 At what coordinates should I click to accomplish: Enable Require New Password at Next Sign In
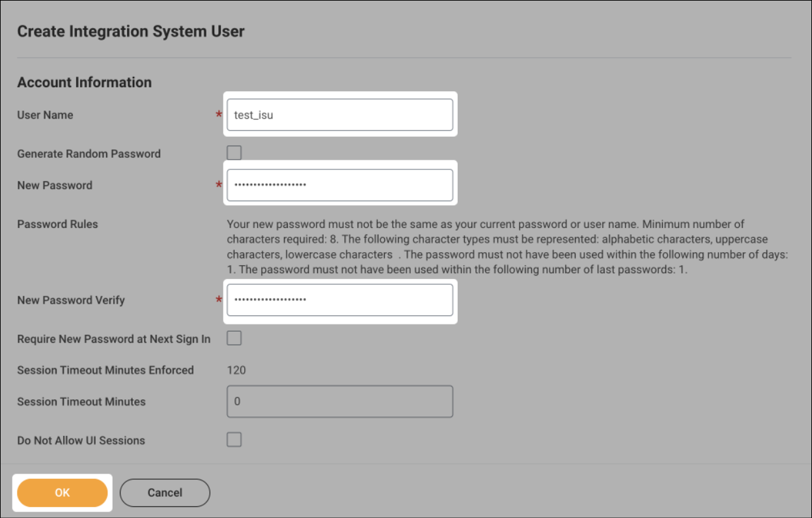tap(234, 338)
